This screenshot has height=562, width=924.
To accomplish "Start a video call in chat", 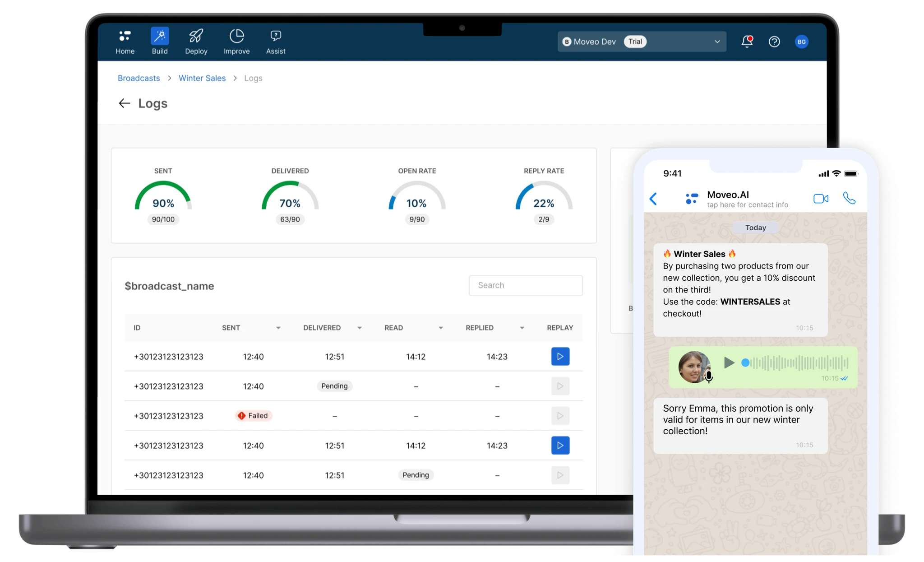I will click(821, 199).
